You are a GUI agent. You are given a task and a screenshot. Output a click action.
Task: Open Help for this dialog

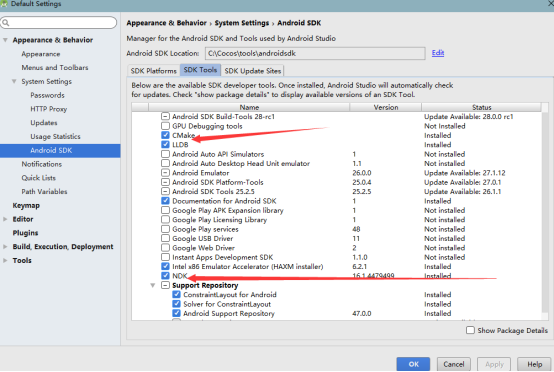[x=534, y=364]
